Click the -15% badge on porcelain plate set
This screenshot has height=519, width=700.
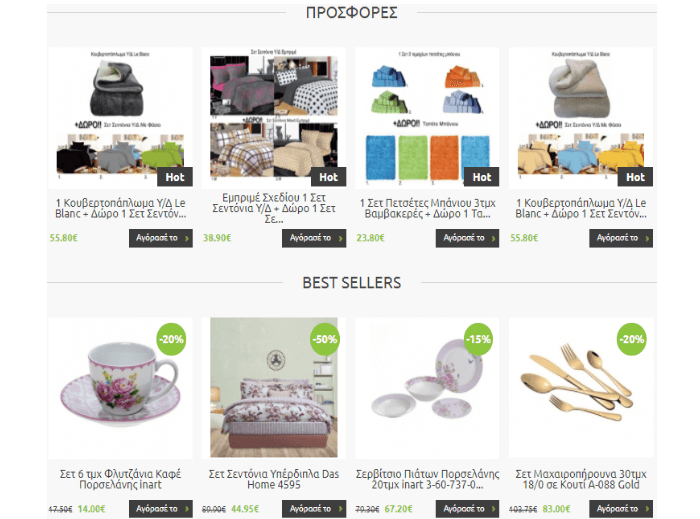tap(478, 339)
